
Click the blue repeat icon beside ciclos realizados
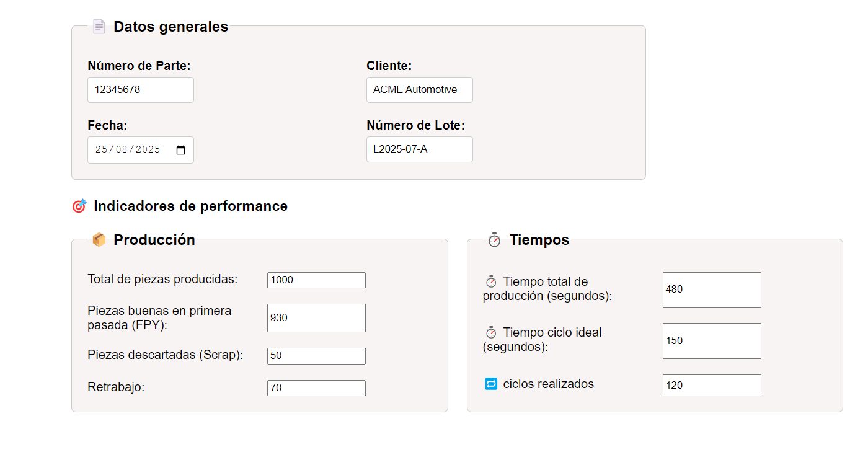point(491,384)
